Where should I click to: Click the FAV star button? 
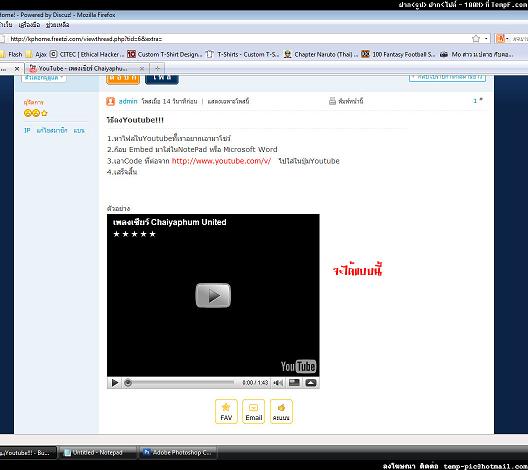[226, 411]
